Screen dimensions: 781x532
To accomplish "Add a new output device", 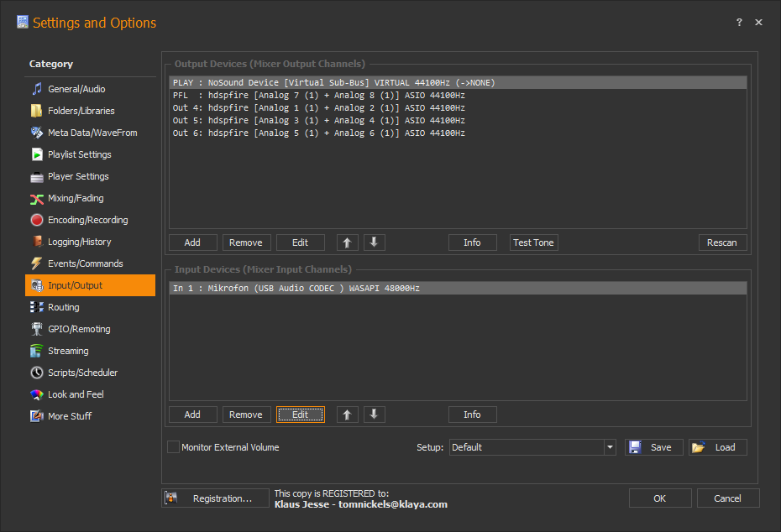I will click(x=193, y=243).
